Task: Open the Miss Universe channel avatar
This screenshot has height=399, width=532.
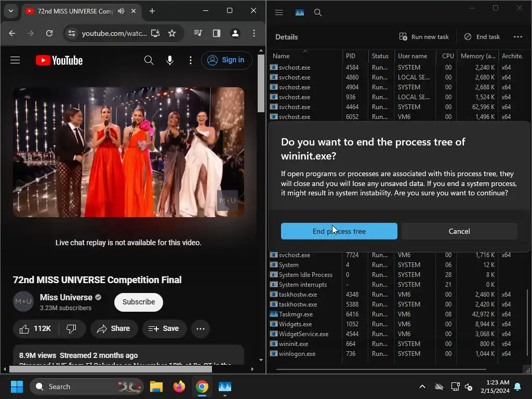Action: click(x=23, y=301)
